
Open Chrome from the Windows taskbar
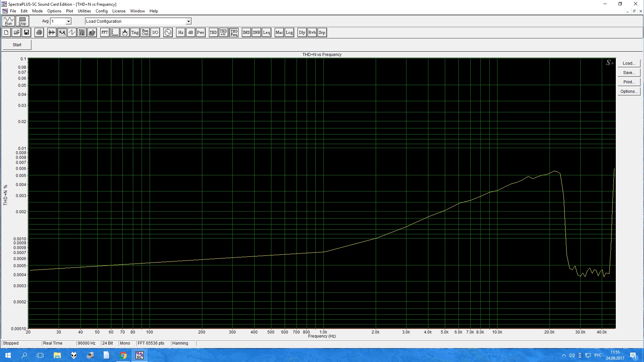[123, 355]
